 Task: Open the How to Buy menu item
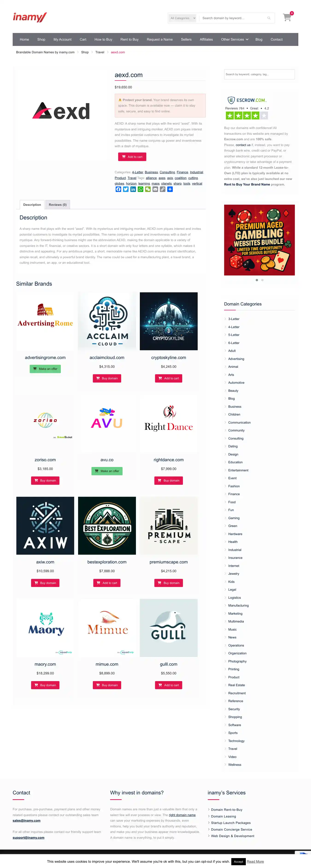click(x=103, y=39)
